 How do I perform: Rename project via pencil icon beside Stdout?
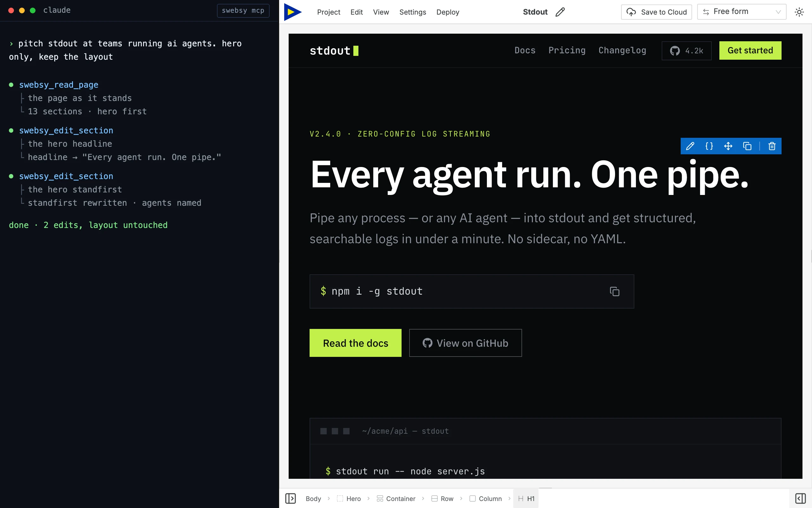tap(560, 12)
